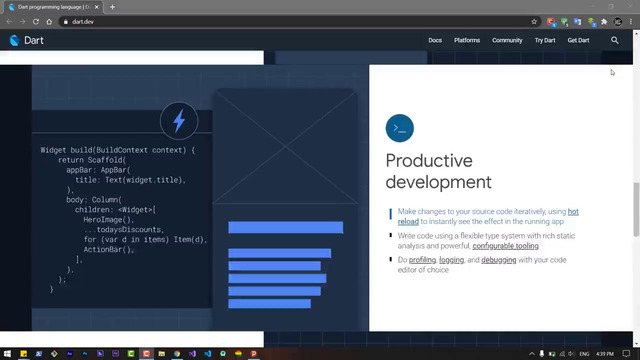640x360 pixels.
Task: Follow the configurable tooling link
Action: click(505, 246)
